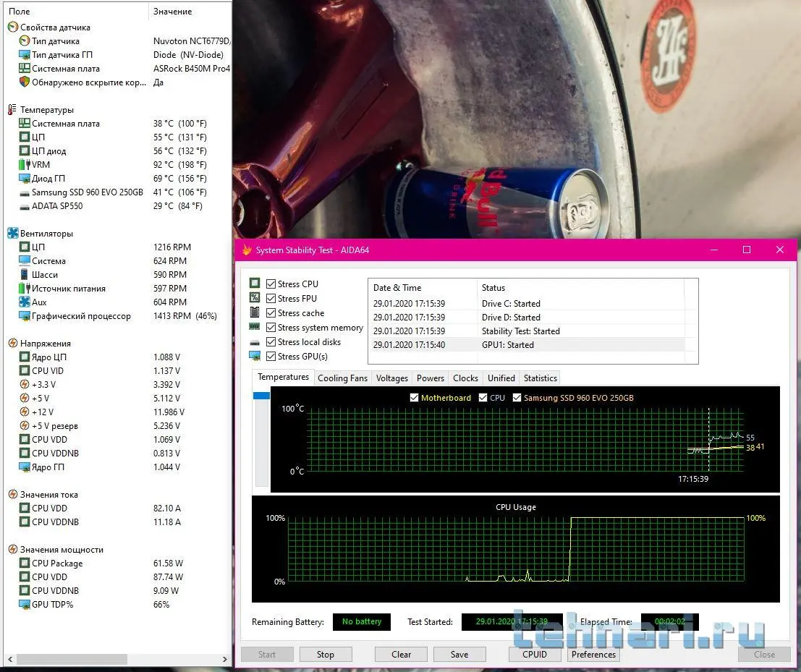Click the flame icon in AIDA64 title bar

(247, 250)
